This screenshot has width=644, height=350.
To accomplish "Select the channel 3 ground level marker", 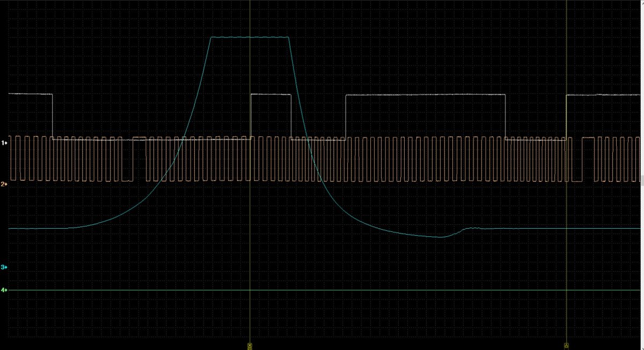I will tap(4, 267).
